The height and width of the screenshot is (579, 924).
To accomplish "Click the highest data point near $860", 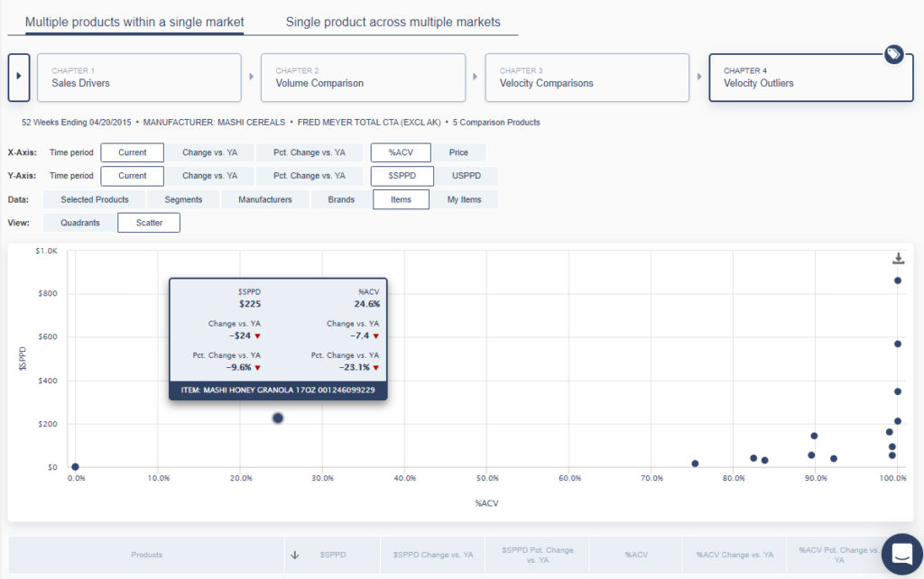I will click(x=898, y=281).
